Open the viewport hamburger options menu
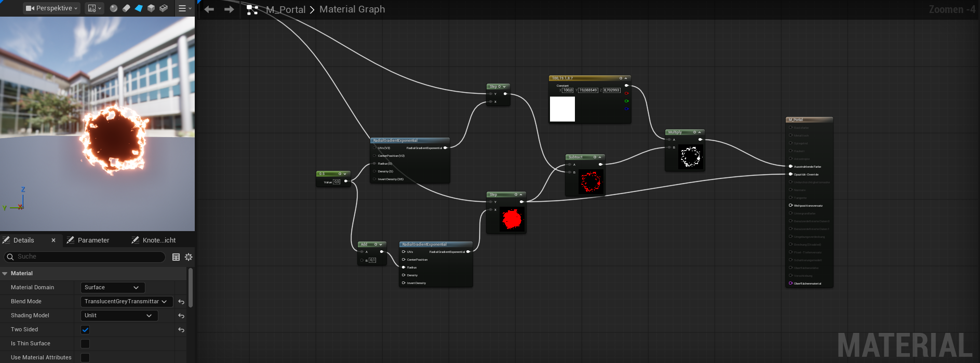This screenshot has width=980, height=363. (184, 8)
